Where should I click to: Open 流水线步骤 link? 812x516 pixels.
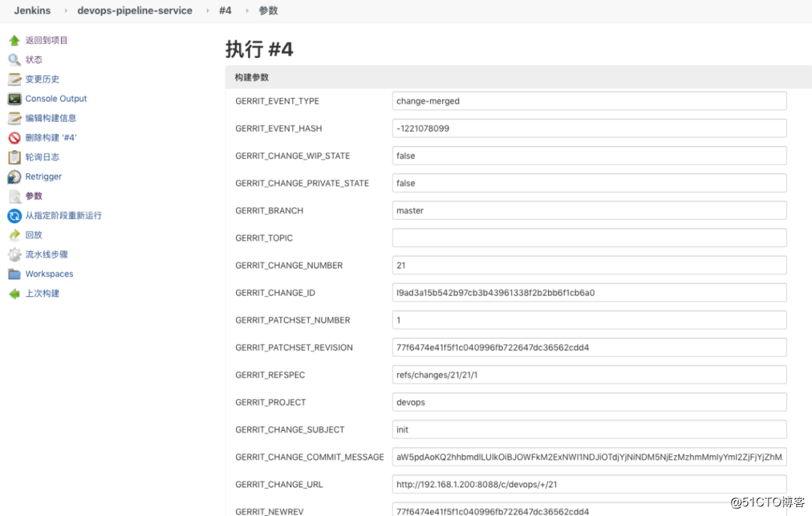[47, 254]
